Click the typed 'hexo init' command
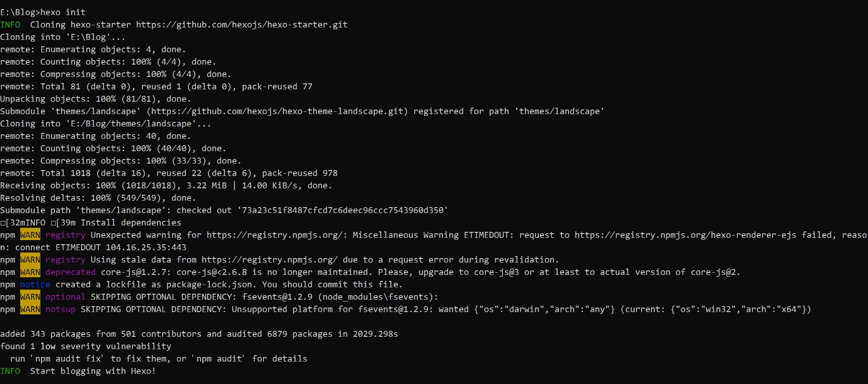 coord(63,12)
